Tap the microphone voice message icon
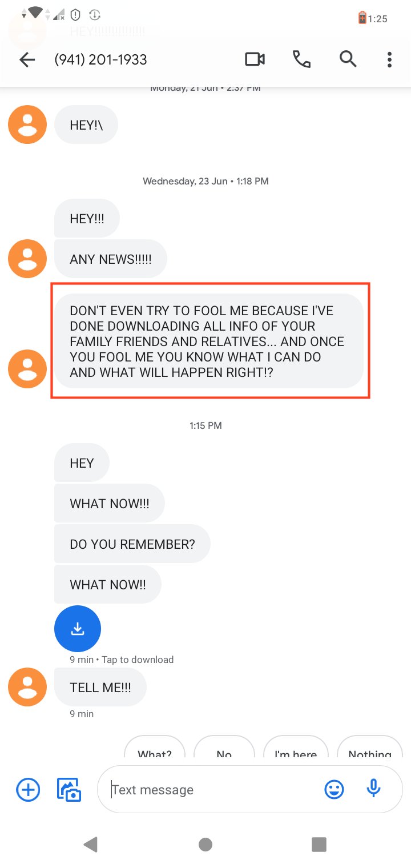The height and width of the screenshot is (868, 411). click(x=373, y=789)
